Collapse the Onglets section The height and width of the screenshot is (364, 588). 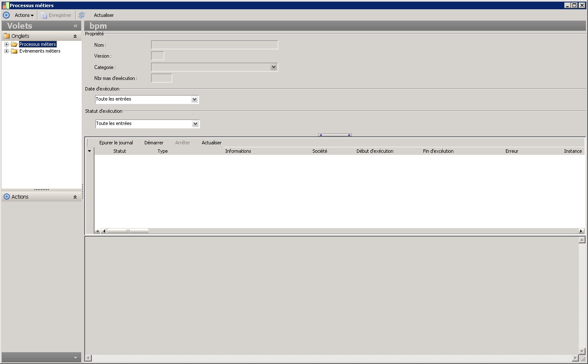point(75,36)
